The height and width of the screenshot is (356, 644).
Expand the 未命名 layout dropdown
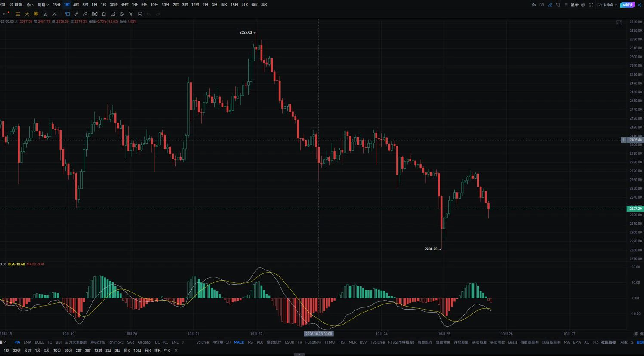(x=607, y=5)
